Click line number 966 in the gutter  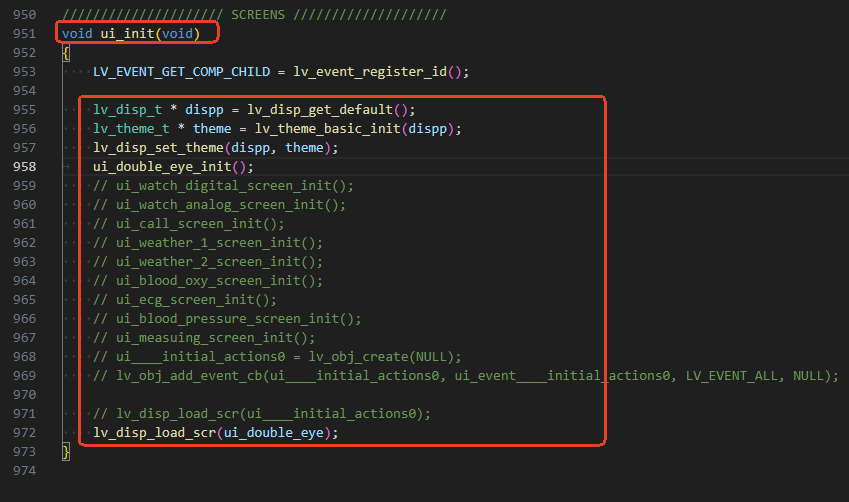pos(24,318)
